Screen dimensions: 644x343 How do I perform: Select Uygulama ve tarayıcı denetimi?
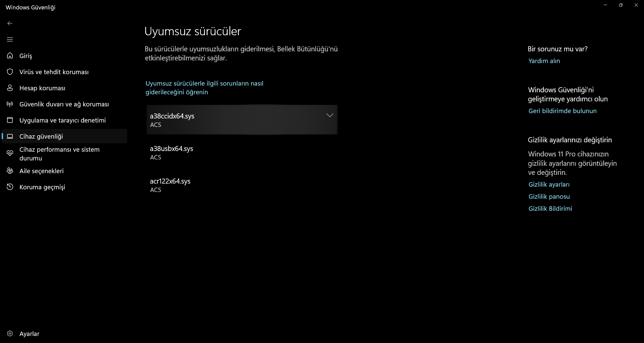(x=62, y=120)
